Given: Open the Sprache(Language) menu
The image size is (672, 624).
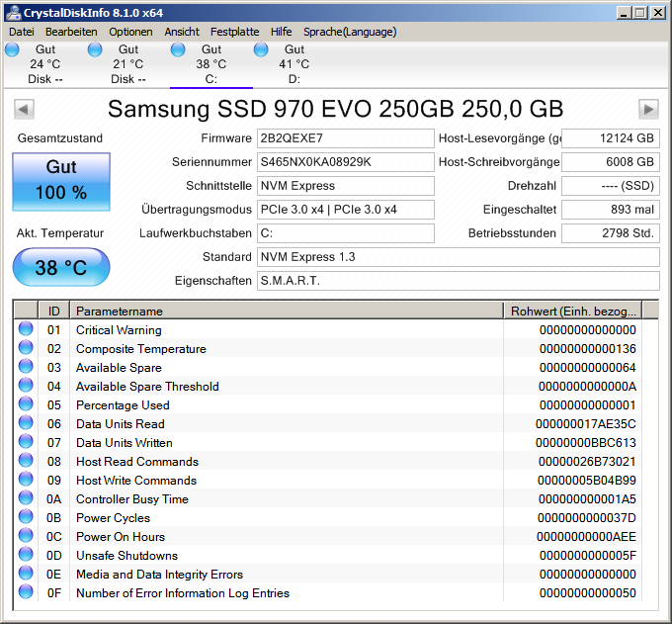Looking at the screenshot, I should pyautogui.click(x=350, y=32).
